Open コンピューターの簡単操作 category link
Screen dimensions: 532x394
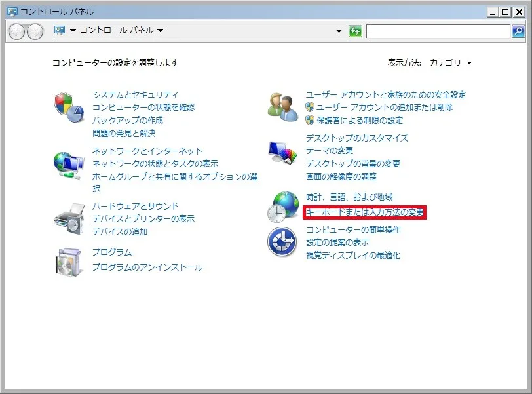pyautogui.click(x=353, y=229)
